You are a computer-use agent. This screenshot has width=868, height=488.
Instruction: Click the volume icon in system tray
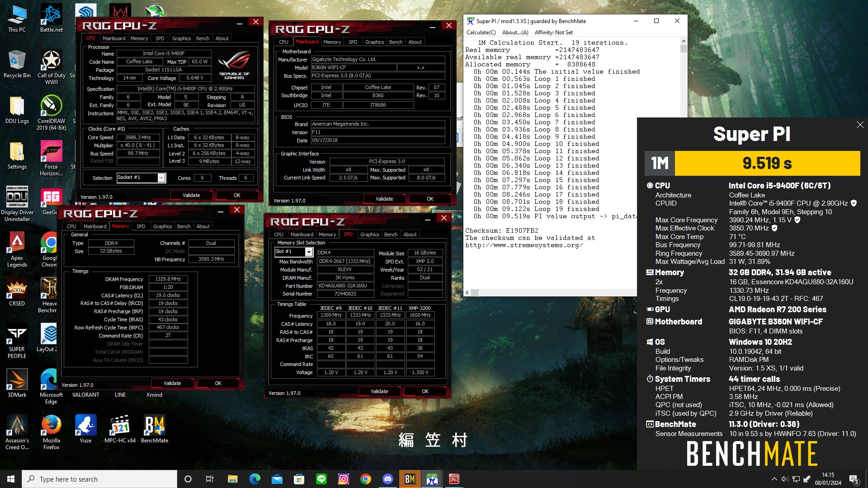(x=785, y=479)
